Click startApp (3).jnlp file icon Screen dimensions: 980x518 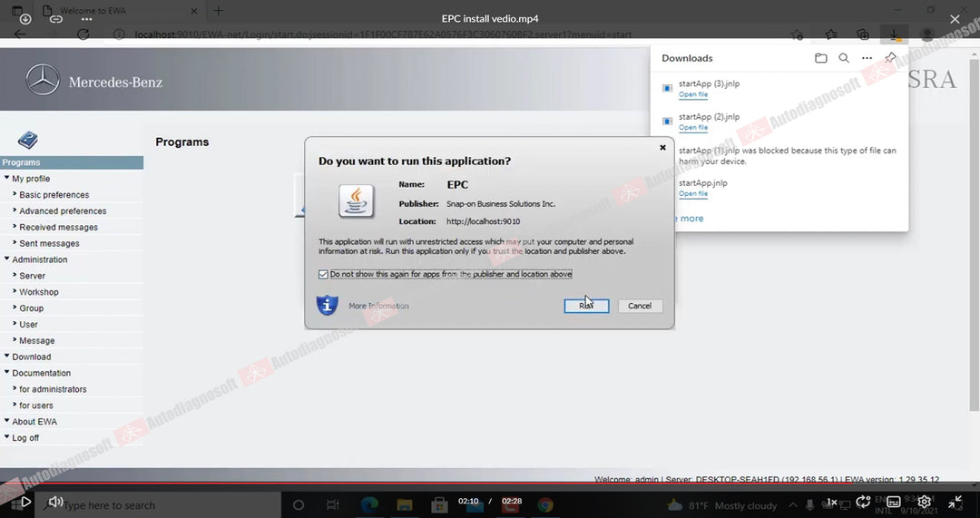coord(667,88)
